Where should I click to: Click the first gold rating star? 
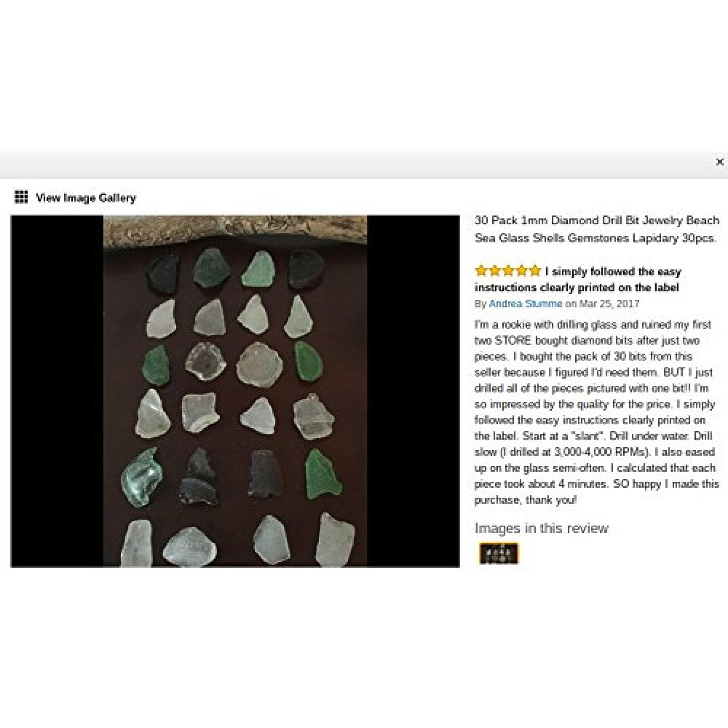[481, 271]
